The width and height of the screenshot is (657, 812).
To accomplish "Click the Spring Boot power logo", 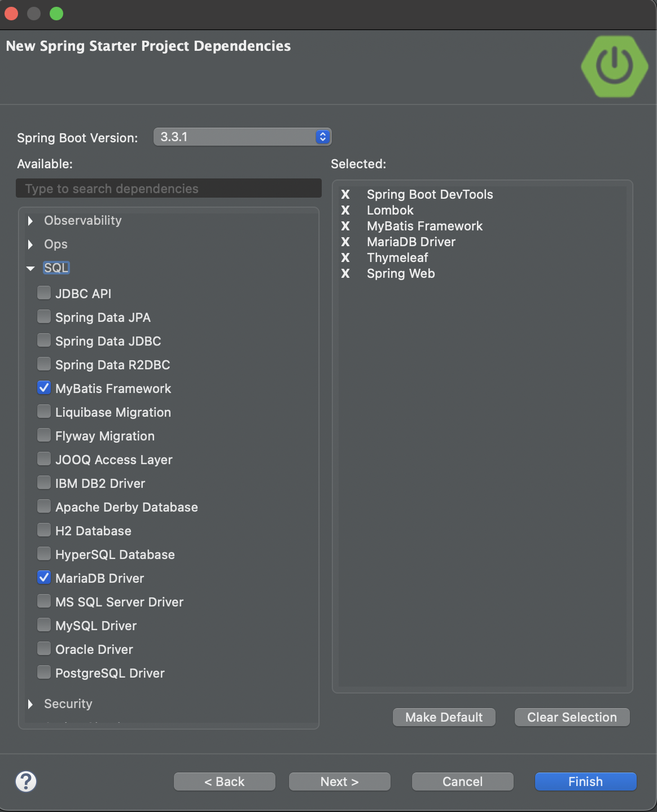I will [614, 67].
